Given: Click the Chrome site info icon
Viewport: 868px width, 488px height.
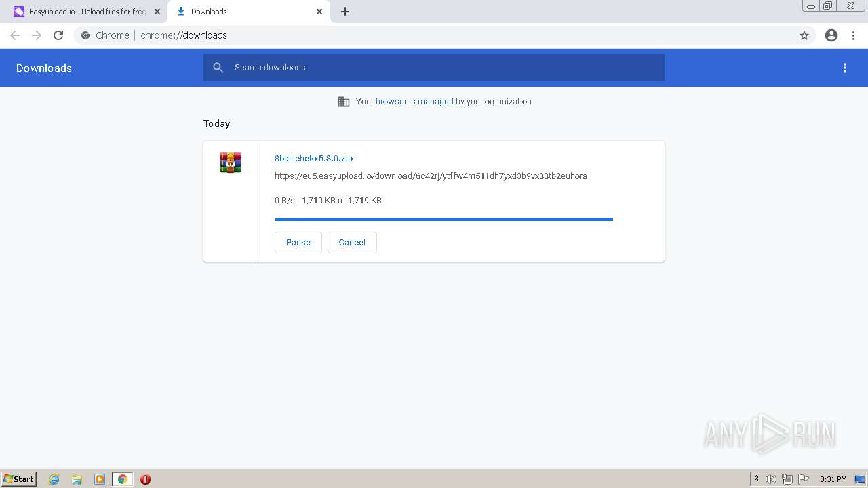Looking at the screenshot, I should (x=85, y=35).
